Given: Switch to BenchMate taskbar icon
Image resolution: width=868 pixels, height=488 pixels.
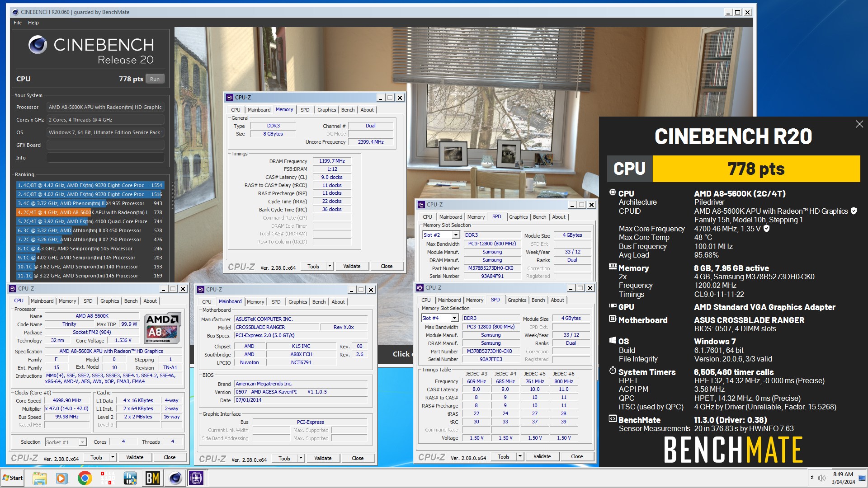Looking at the screenshot, I should click(x=153, y=478).
